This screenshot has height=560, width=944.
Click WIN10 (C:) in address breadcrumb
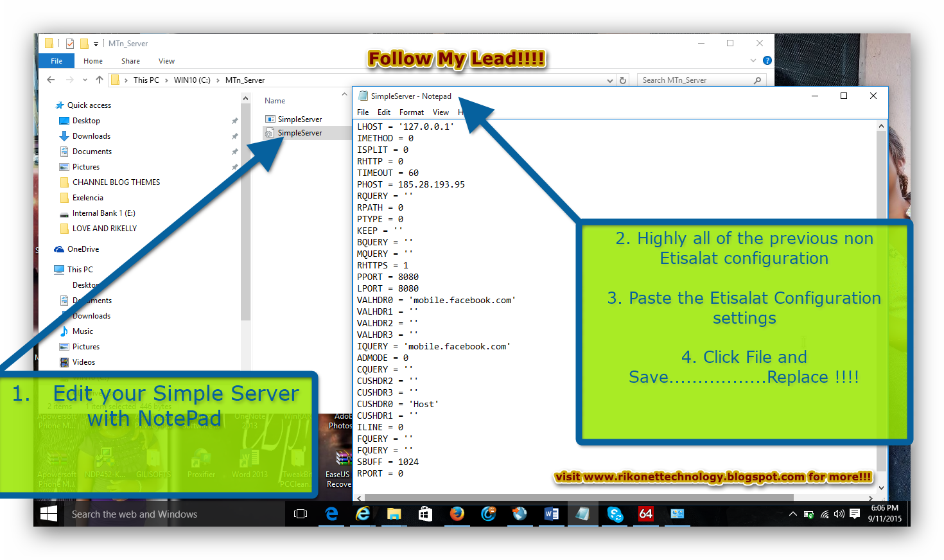[192, 80]
